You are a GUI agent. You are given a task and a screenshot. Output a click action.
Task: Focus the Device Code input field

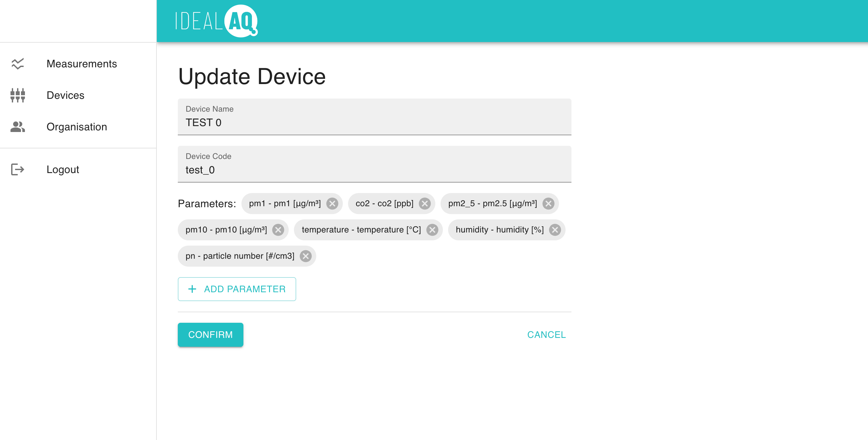tap(374, 164)
